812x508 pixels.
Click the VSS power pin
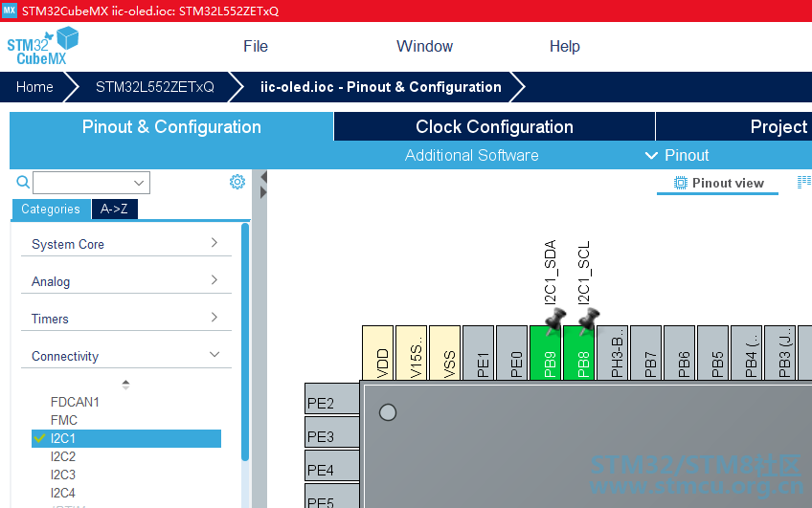point(444,353)
